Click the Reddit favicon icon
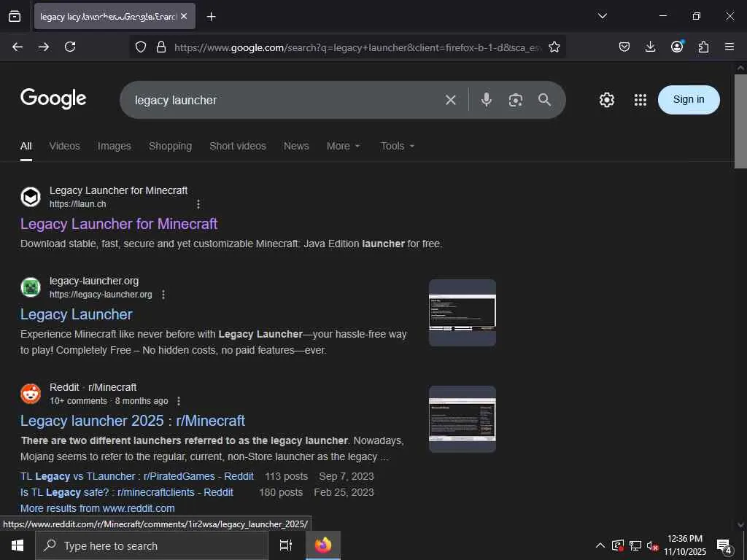Image resolution: width=747 pixels, height=560 pixels. (x=31, y=394)
